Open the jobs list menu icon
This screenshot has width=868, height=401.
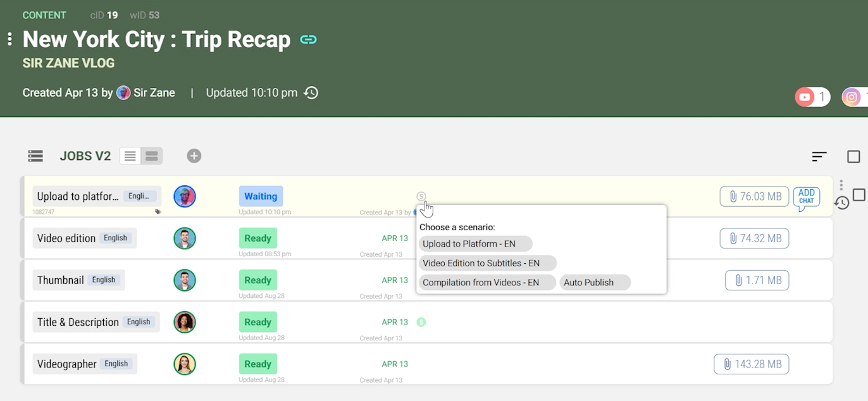pos(35,156)
